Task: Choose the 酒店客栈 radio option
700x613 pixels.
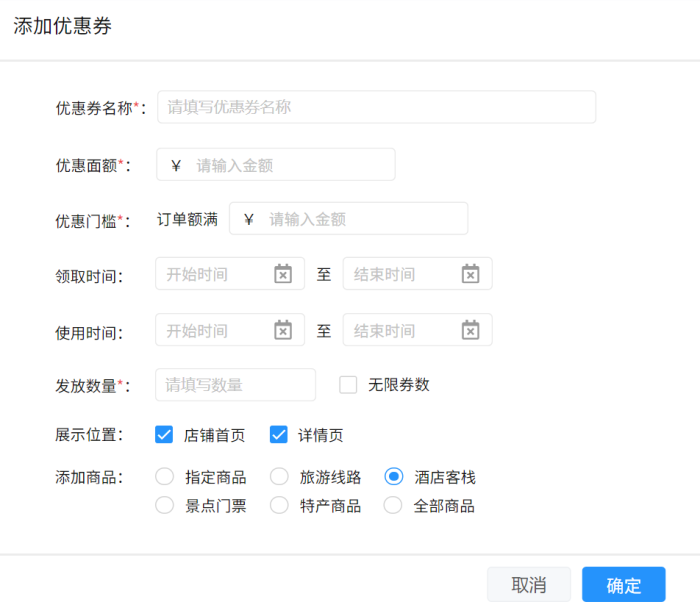Action: tap(393, 476)
